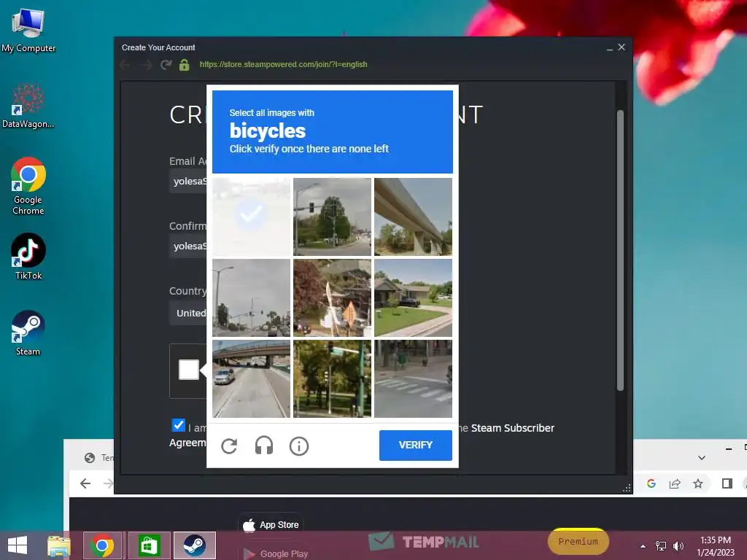Open My Computer desktop icon

click(28, 29)
